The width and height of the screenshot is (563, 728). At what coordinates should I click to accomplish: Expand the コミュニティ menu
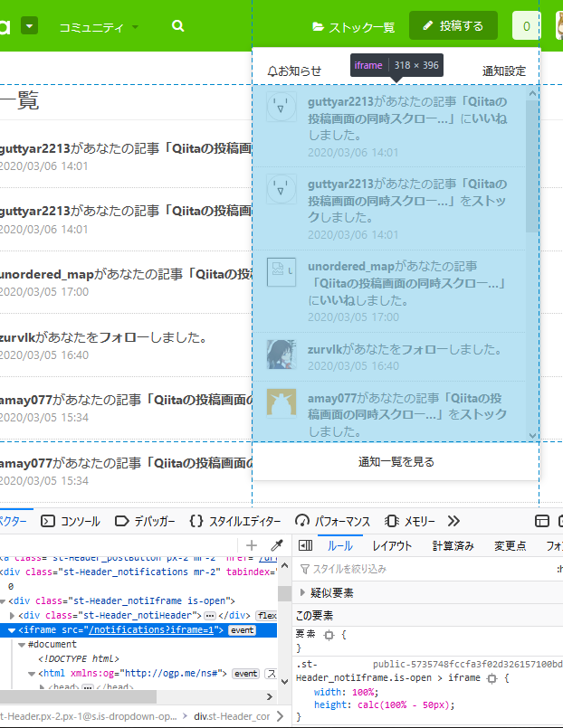(99, 27)
